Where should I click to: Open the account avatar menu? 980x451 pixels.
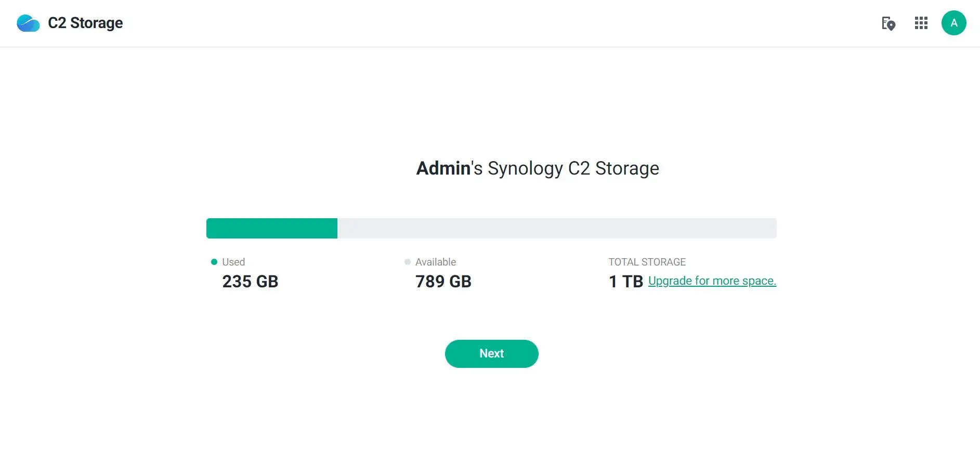point(953,23)
